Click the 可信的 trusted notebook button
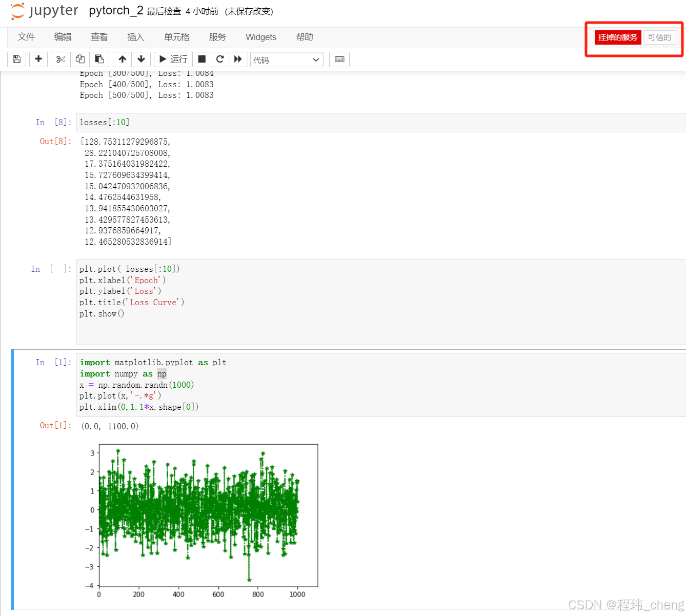This screenshot has height=616, width=686. [x=660, y=37]
